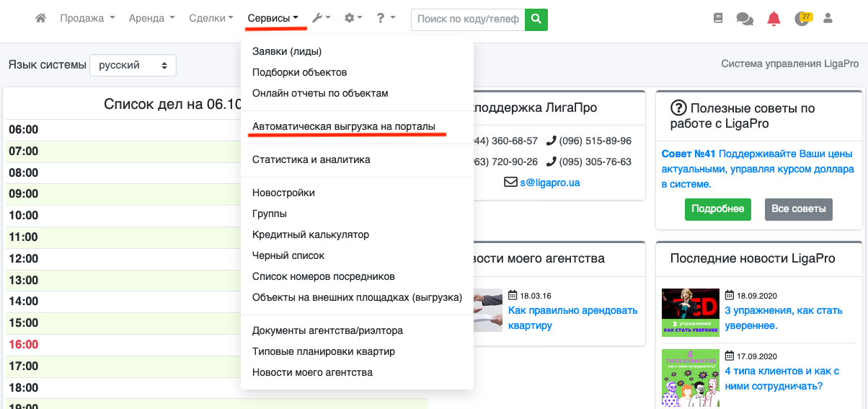This screenshot has height=409, width=868.
Task: Expand the gear settings dropdown
Action: pyautogui.click(x=353, y=19)
